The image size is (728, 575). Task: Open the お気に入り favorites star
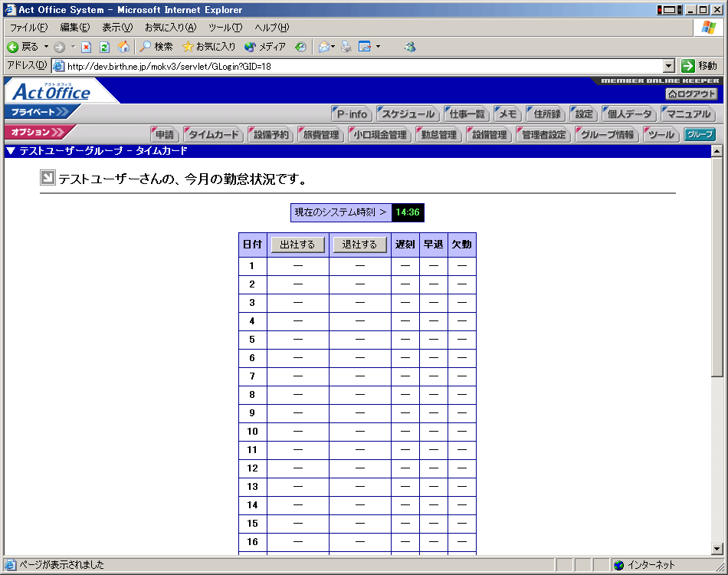click(208, 47)
